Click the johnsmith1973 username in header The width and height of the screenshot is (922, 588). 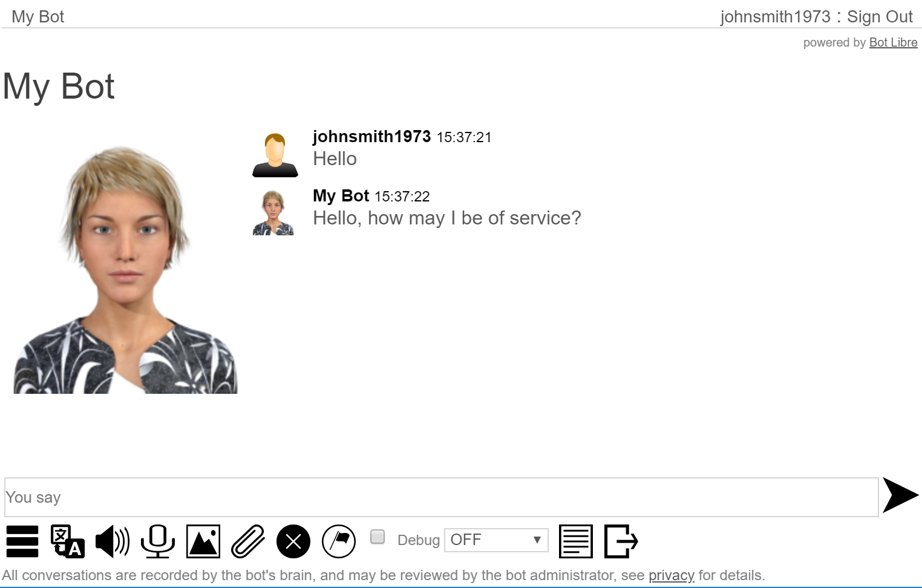pos(776,17)
